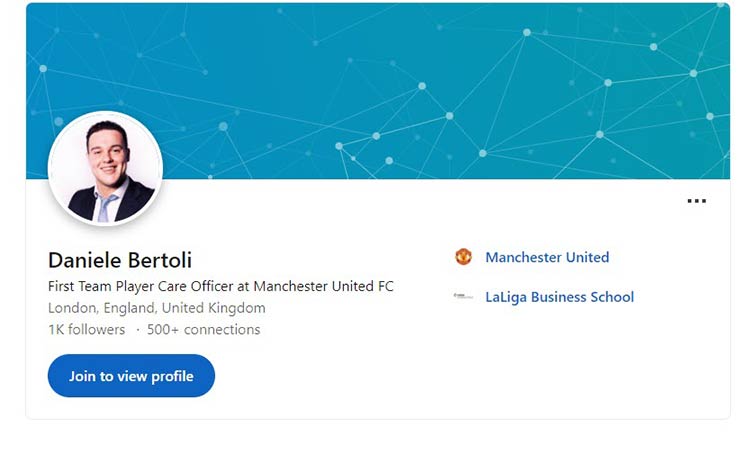Click the First Team Player Care Officer headline
The height and width of the screenshot is (464, 740).
click(x=220, y=286)
